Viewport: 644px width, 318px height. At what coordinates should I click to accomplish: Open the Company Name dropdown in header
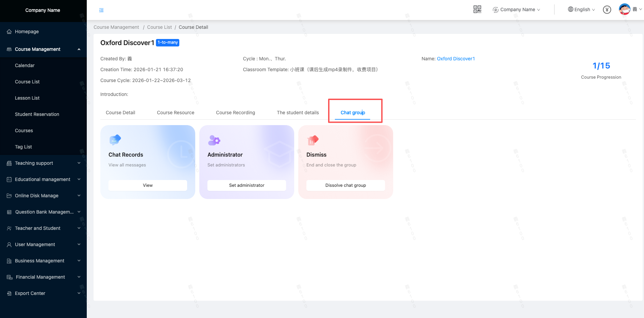(x=517, y=9)
